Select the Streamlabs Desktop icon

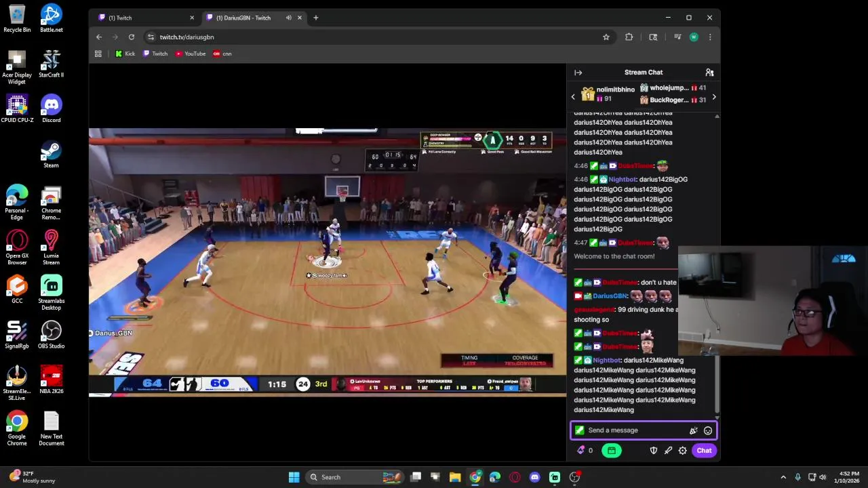(x=52, y=293)
